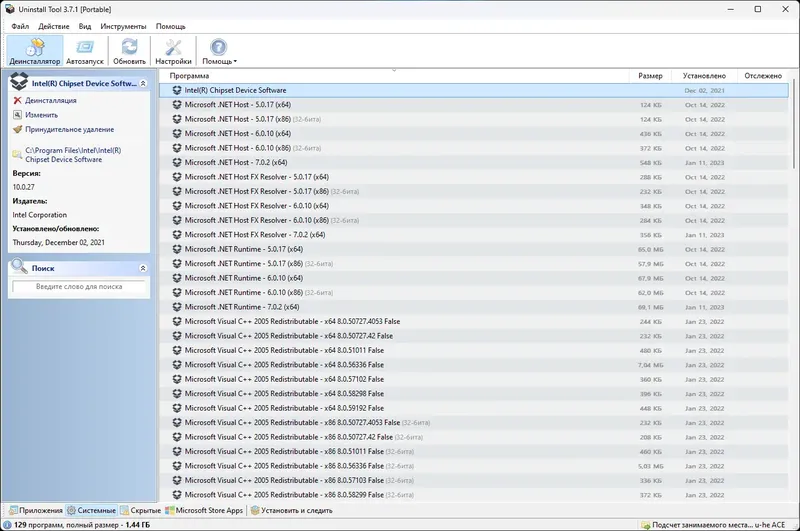Click icon of Microsoft .NET Host - 5.0.17 (x64)
The height and width of the screenshot is (531, 800).
coord(177,105)
